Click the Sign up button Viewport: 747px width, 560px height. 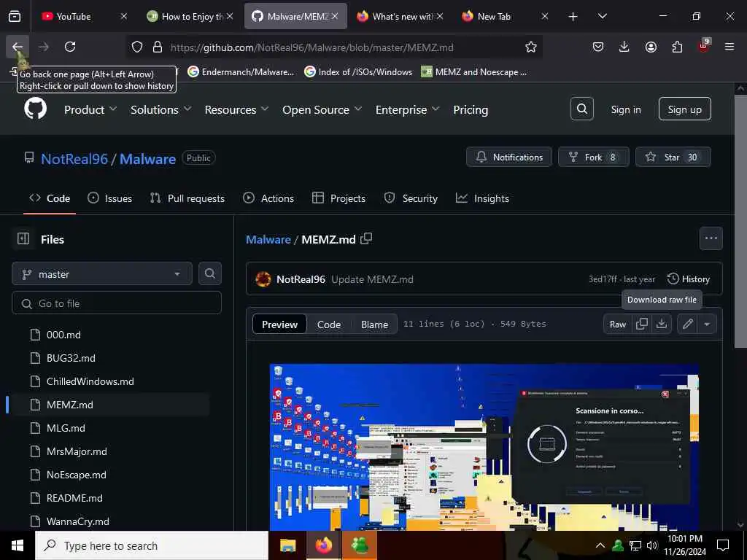coord(684,109)
